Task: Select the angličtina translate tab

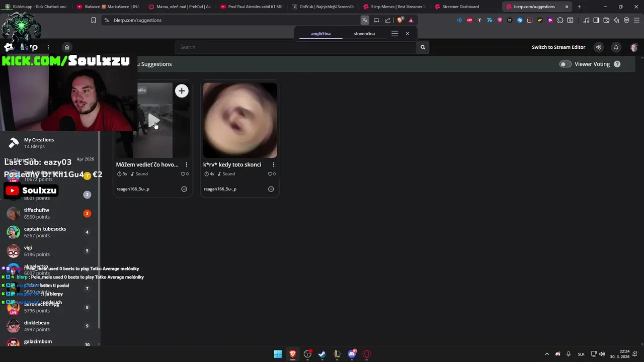Action: [321, 34]
